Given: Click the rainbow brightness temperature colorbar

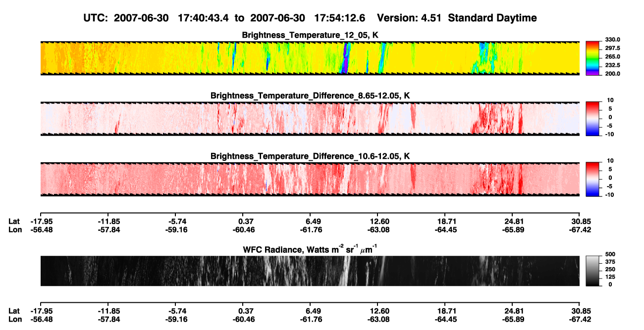Looking at the screenshot, I should (592, 58).
